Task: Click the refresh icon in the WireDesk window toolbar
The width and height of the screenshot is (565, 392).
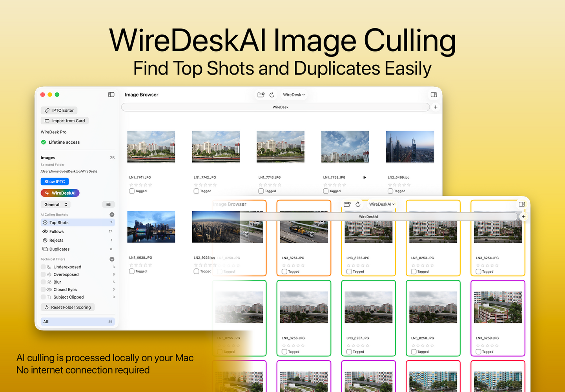Action: pos(272,95)
